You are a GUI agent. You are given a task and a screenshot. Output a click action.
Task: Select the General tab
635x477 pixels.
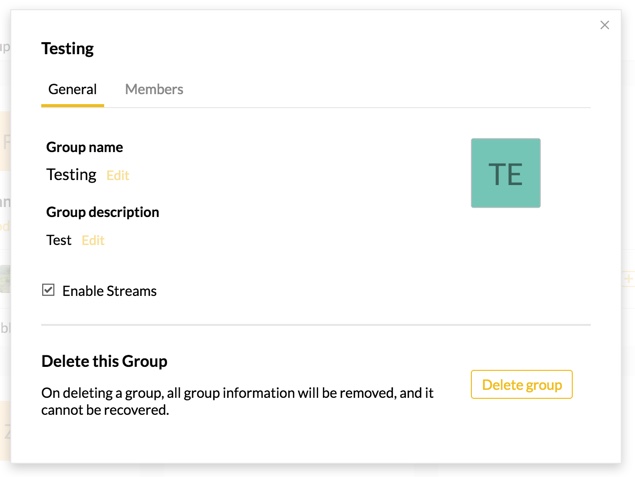click(x=72, y=89)
